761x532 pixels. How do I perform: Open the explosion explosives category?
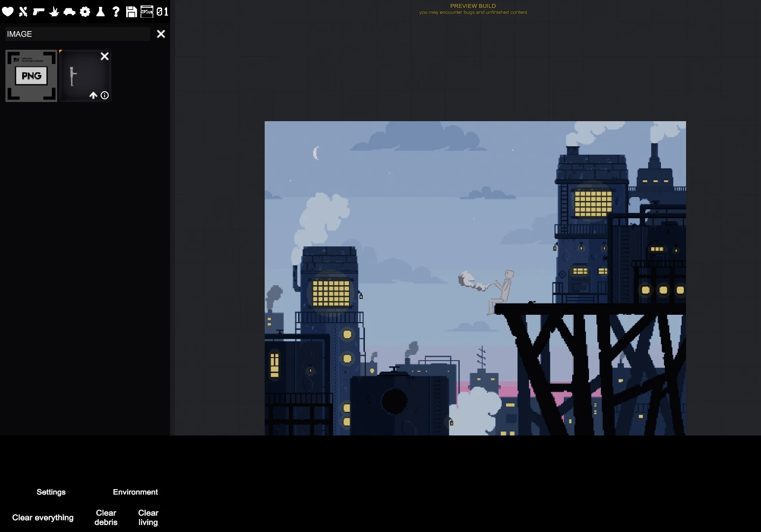(x=54, y=11)
